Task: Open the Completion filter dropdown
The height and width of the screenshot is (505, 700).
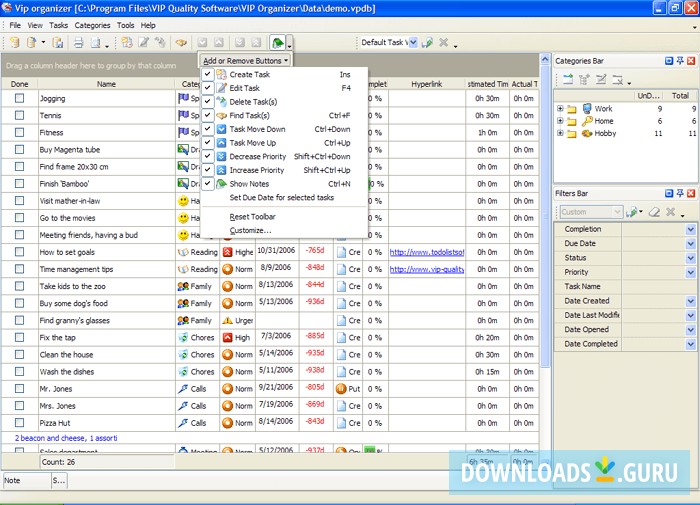Action: pos(691,229)
